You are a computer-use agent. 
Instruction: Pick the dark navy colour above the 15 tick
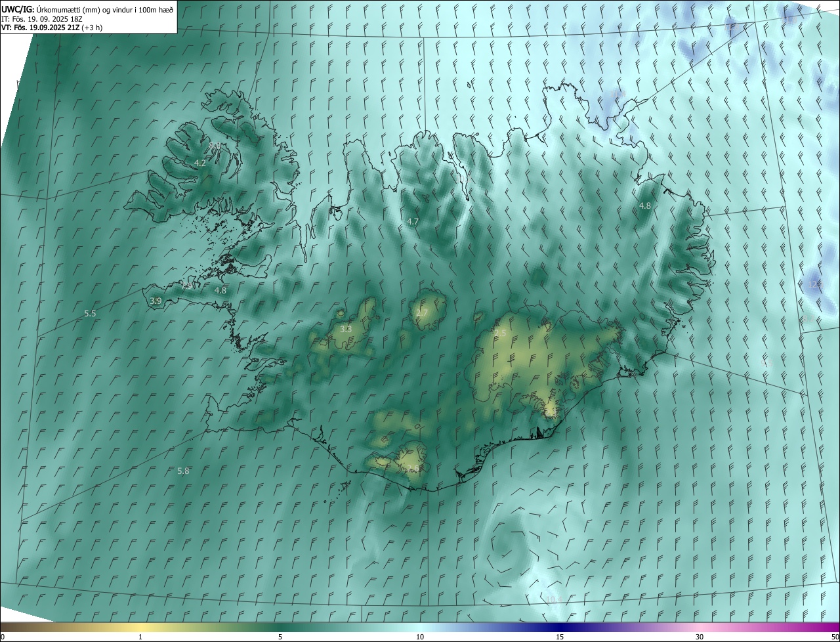[x=560, y=627]
